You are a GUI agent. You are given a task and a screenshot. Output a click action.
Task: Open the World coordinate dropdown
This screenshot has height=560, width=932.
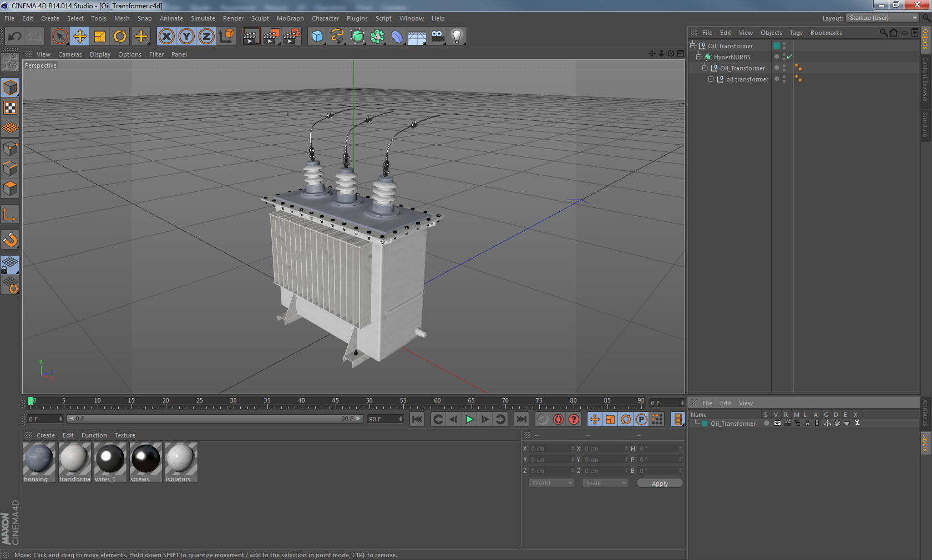pyautogui.click(x=551, y=483)
